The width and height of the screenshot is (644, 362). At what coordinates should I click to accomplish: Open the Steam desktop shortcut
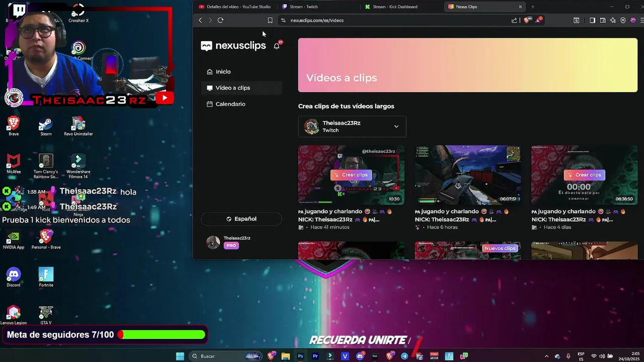(46, 126)
